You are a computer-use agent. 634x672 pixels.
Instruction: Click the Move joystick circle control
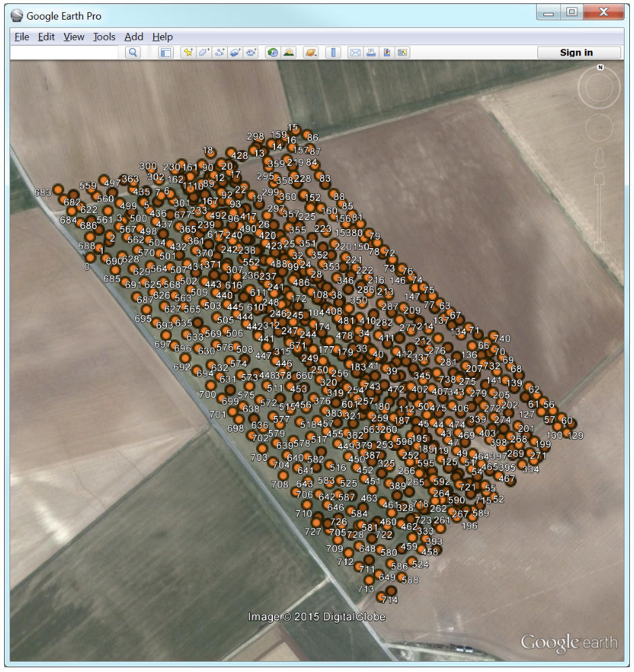[x=599, y=127]
